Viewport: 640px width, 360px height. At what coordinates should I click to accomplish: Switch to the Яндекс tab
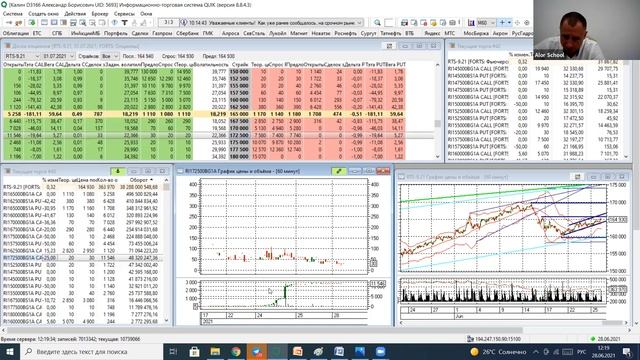point(432,33)
